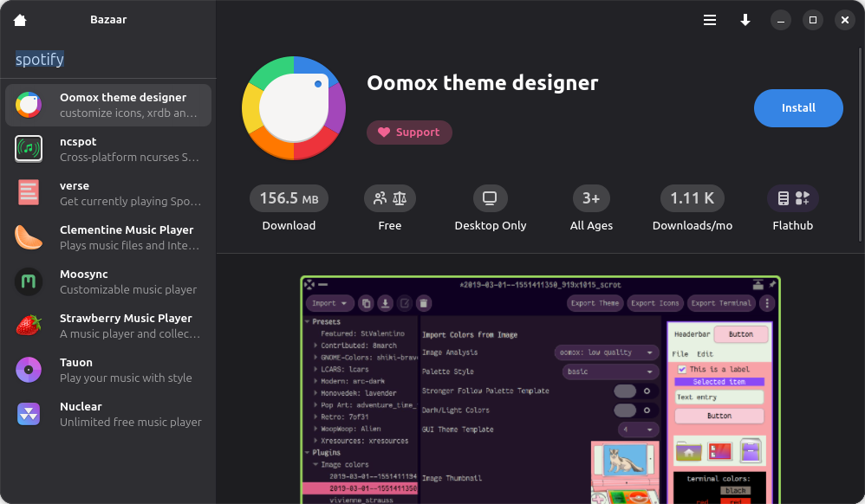The image size is (865, 504).
Task: Click the Bazaar home icon
Action: click(x=19, y=19)
